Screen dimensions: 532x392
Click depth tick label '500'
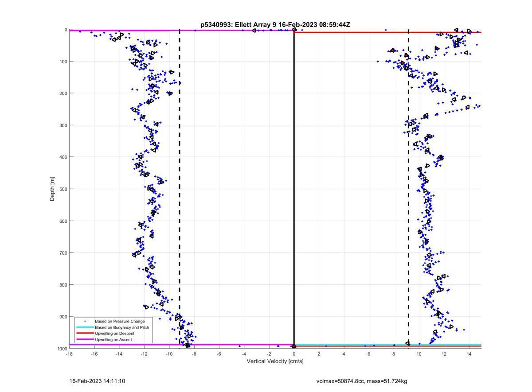(63, 189)
